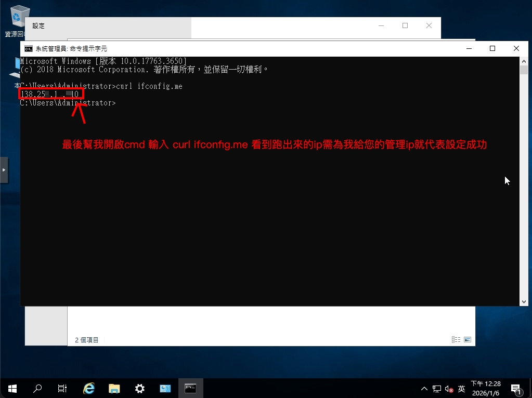Open File Explorer from the taskbar

click(114, 388)
